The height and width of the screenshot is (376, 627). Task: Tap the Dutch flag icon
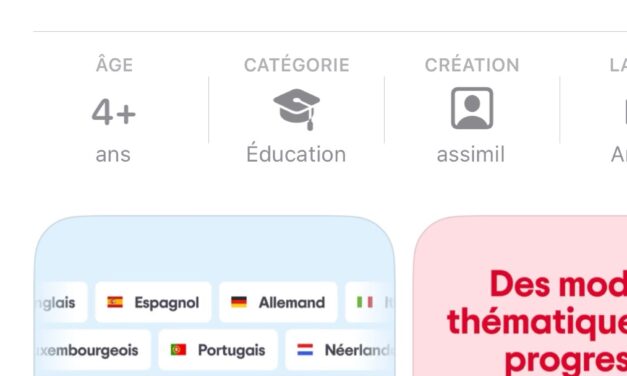point(305,350)
